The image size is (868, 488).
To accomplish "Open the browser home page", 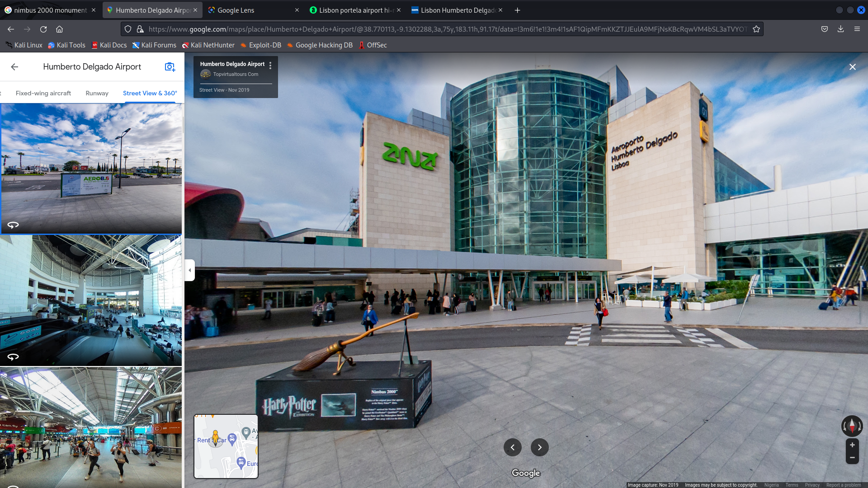I will [59, 29].
